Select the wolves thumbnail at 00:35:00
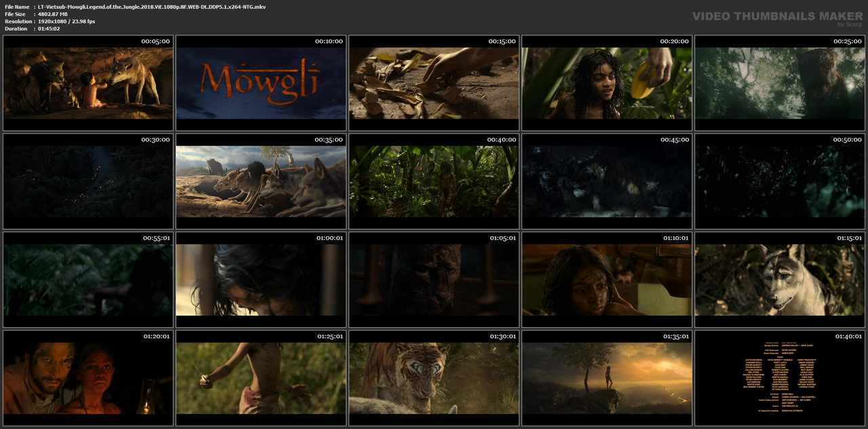The image size is (868, 429). (261, 181)
